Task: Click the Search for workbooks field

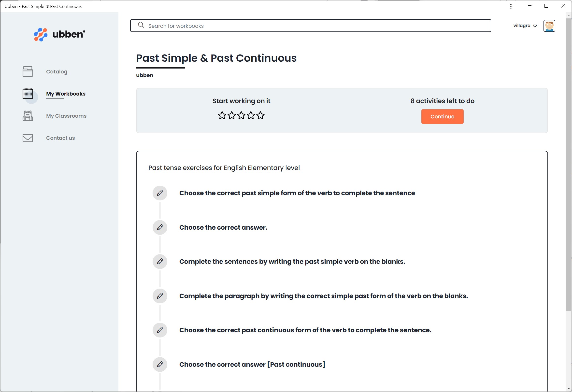Action: [x=310, y=26]
